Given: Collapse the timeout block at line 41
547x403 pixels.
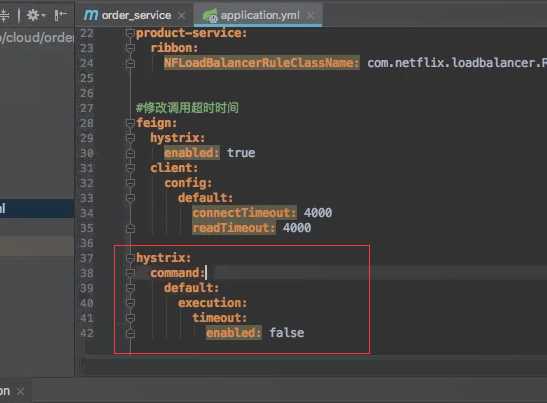Looking at the screenshot, I should pos(130,318).
